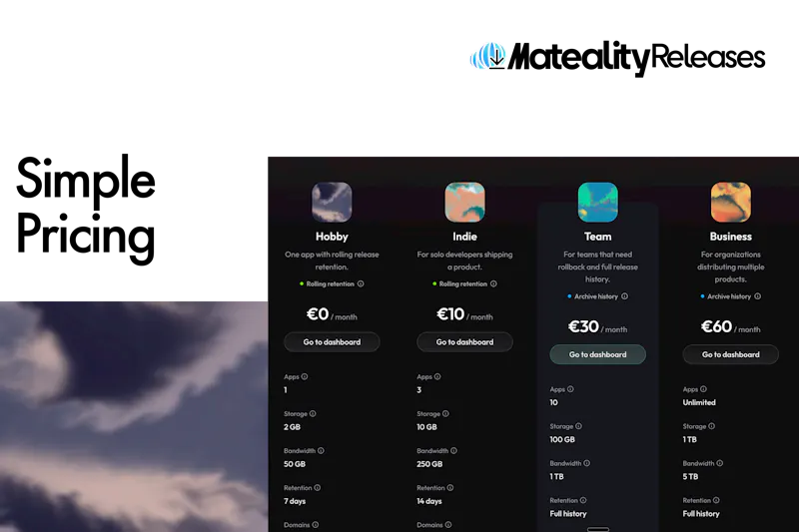Screen dimensions: 799x532
Task: Click the 2 GB storage value
Action: [x=292, y=426]
